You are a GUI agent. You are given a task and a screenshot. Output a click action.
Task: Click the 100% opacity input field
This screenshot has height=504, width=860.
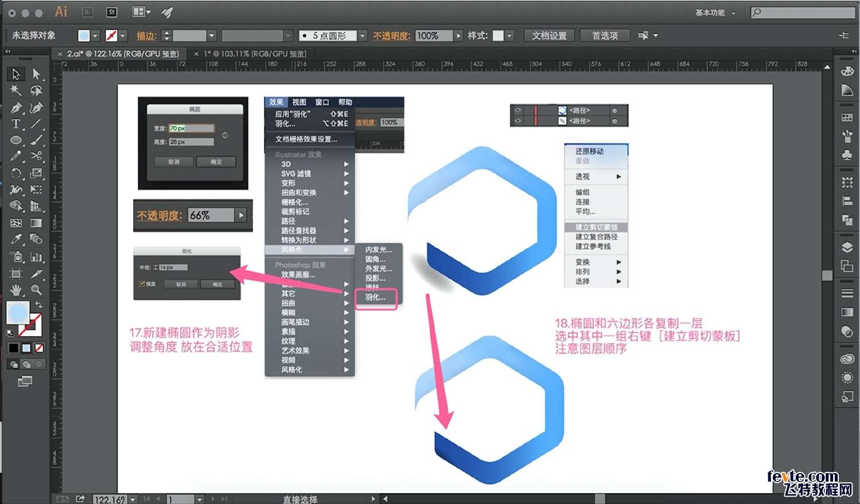(434, 36)
